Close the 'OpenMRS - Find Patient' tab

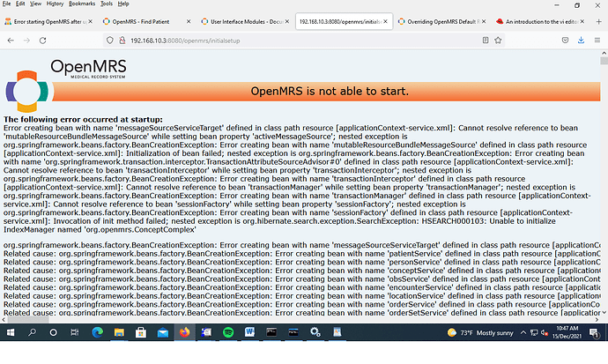pyautogui.click(x=189, y=21)
